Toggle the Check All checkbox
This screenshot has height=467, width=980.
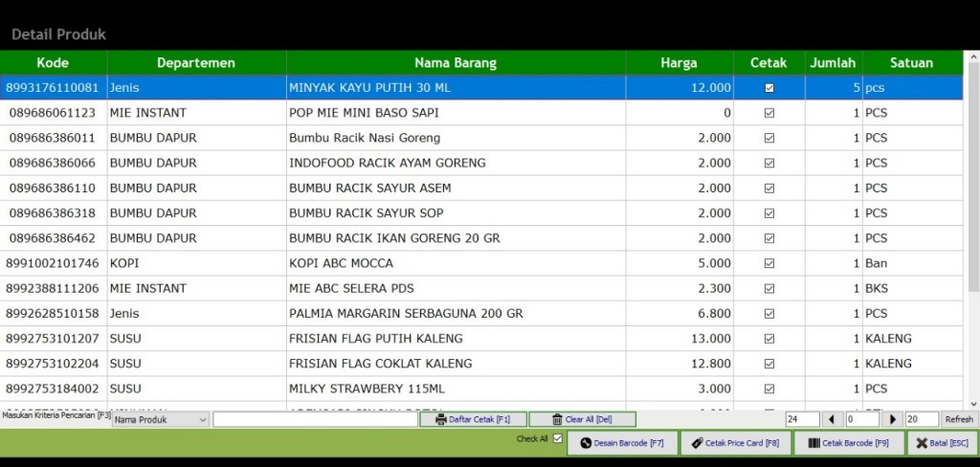(x=558, y=438)
